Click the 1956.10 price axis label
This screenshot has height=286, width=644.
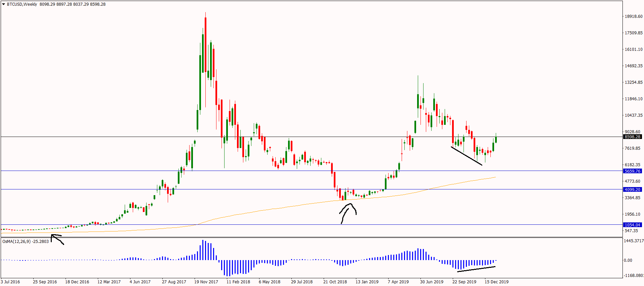click(633, 214)
